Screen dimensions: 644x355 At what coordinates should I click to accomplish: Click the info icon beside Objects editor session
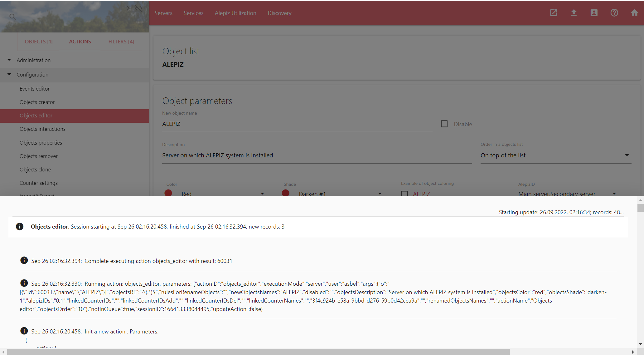[20, 226]
